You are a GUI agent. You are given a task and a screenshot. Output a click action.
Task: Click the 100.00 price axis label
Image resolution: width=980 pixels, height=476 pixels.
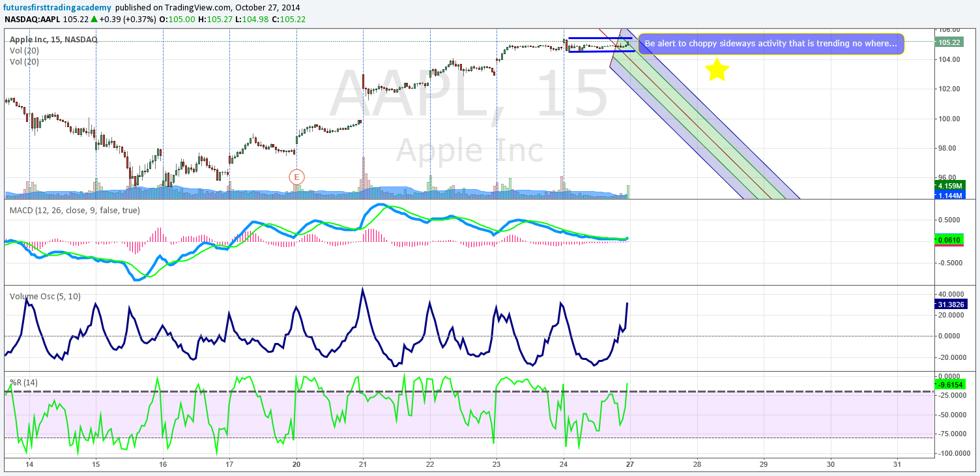[x=949, y=119]
